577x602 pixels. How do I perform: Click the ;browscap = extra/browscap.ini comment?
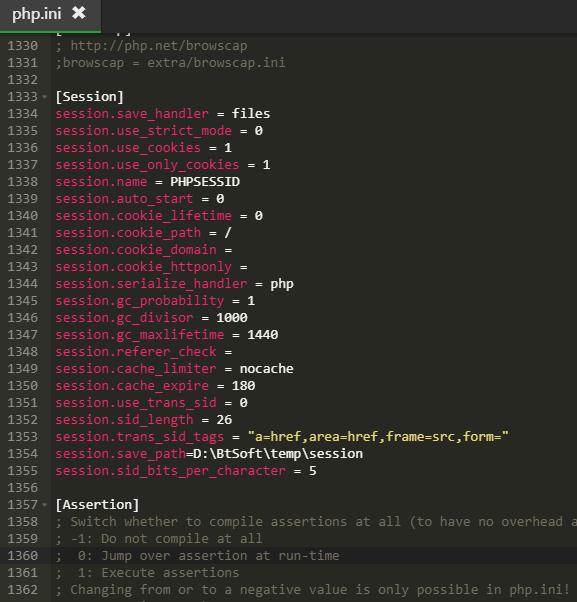(170, 63)
